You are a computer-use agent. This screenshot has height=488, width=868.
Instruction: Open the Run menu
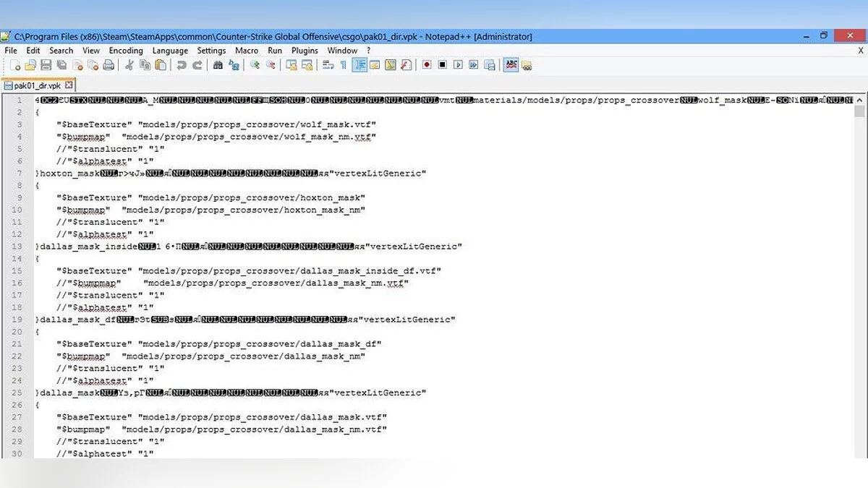[275, 51]
